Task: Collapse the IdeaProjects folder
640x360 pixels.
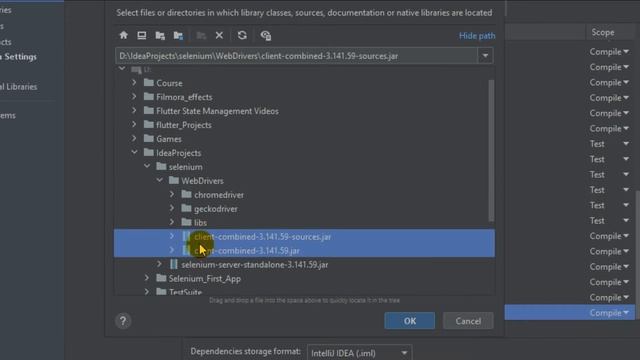Action: coord(134,152)
